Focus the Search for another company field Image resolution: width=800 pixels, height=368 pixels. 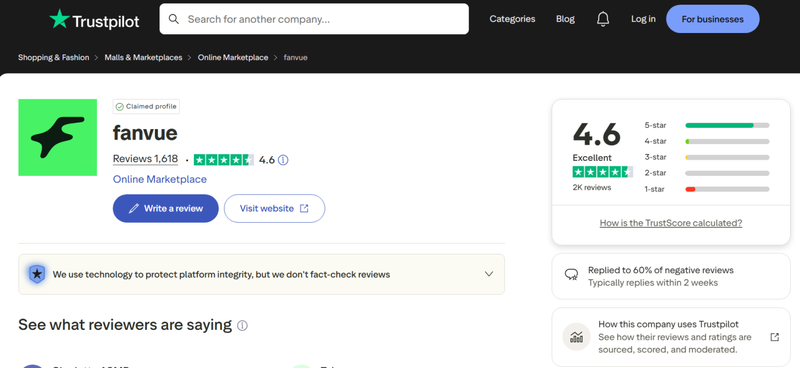point(314,19)
